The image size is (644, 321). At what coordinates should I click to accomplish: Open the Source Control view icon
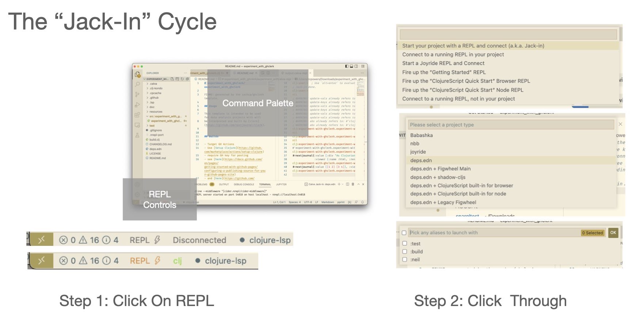pyautogui.click(x=137, y=94)
